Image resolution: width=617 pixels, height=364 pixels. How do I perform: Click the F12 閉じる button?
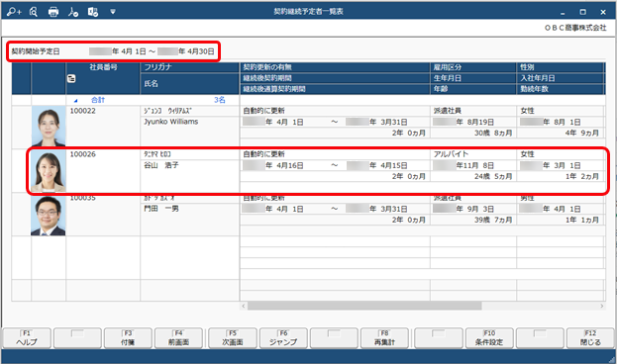point(590,338)
